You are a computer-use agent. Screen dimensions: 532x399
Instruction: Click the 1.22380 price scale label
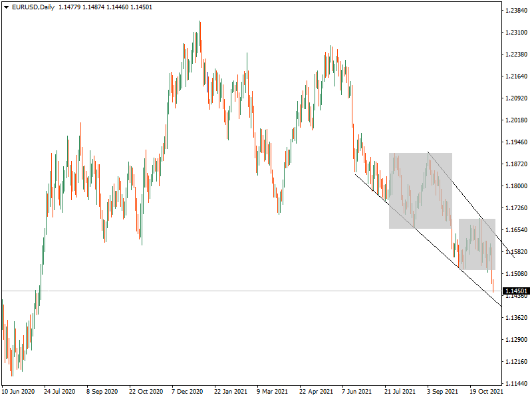[517, 55]
